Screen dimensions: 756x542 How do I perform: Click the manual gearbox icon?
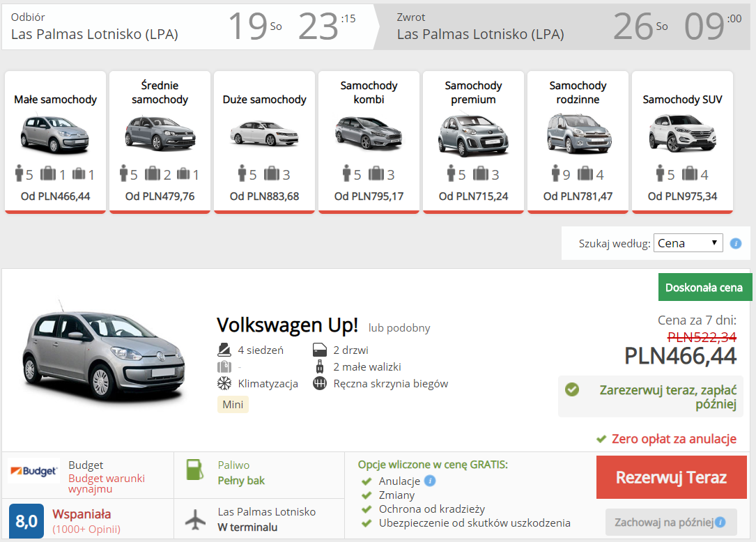click(320, 383)
